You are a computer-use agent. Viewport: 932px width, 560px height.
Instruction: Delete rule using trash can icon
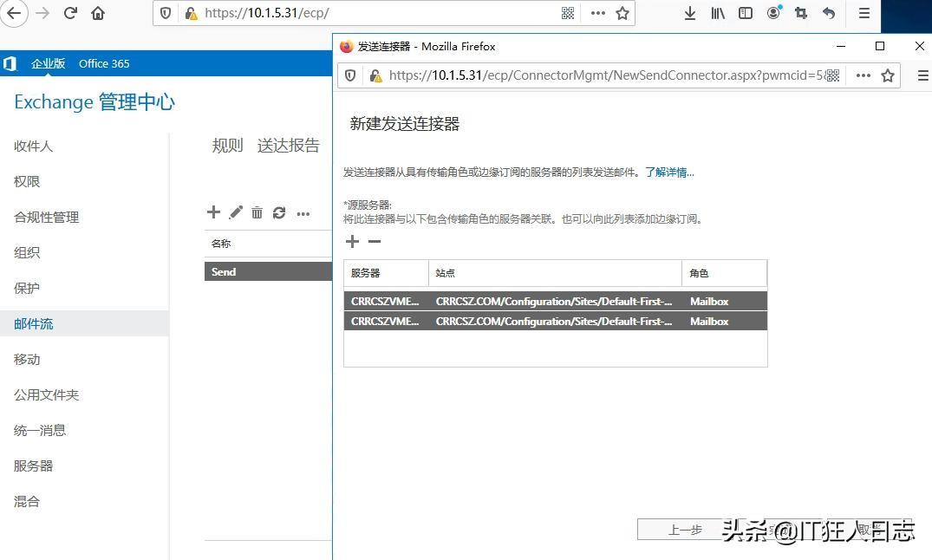pyautogui.click(x=257, y=212)
